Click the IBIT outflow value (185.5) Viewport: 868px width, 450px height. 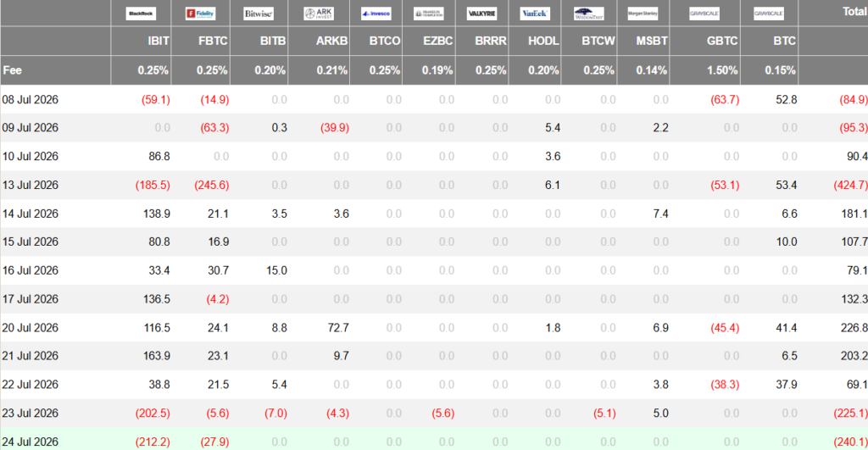(x=153, y=185)
